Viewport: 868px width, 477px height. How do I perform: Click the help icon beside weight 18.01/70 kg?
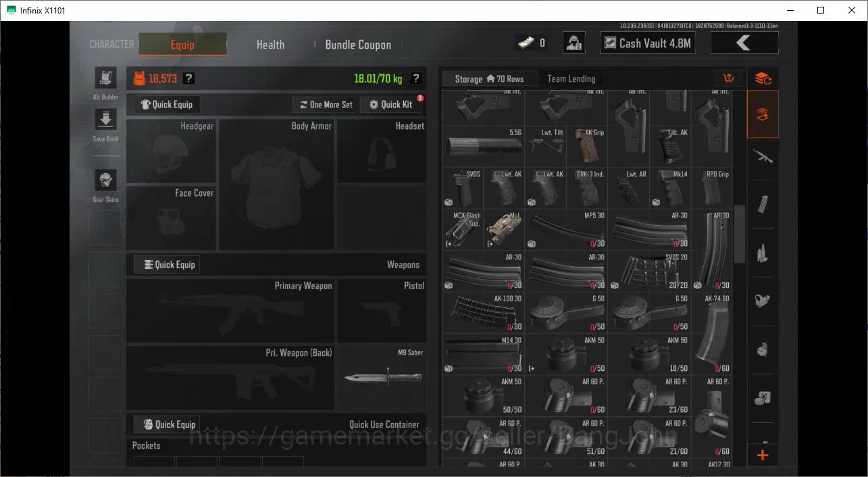416,78
